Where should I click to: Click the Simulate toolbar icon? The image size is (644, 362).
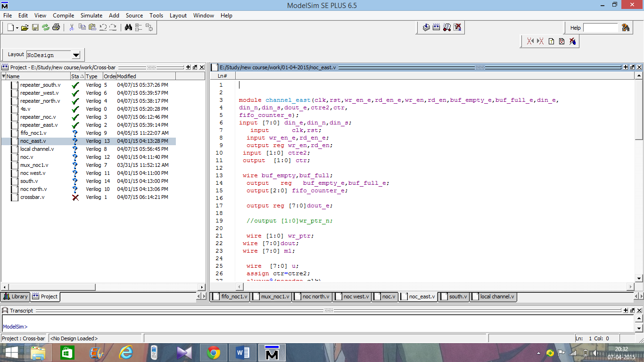coord(447,28)
